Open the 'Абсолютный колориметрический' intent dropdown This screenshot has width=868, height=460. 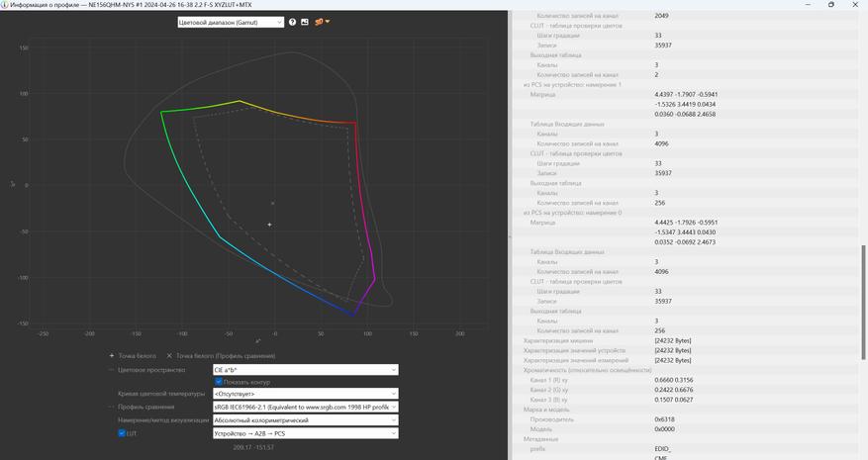305,420
